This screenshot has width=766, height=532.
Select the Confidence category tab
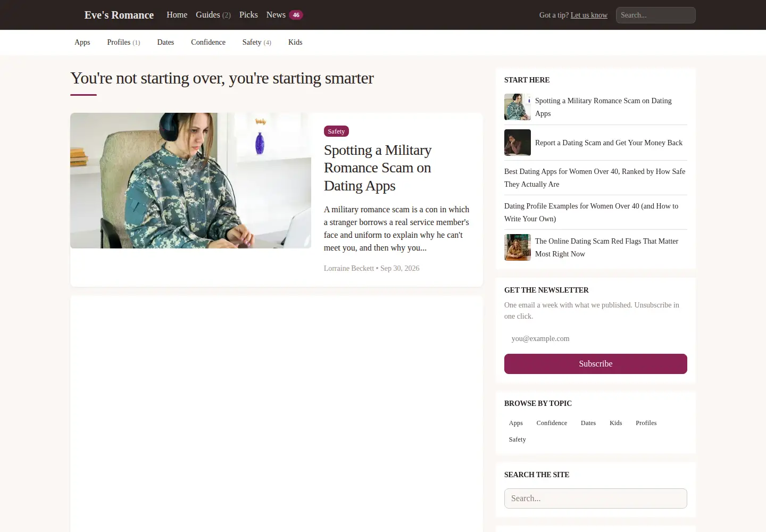(x=208, y=42)
